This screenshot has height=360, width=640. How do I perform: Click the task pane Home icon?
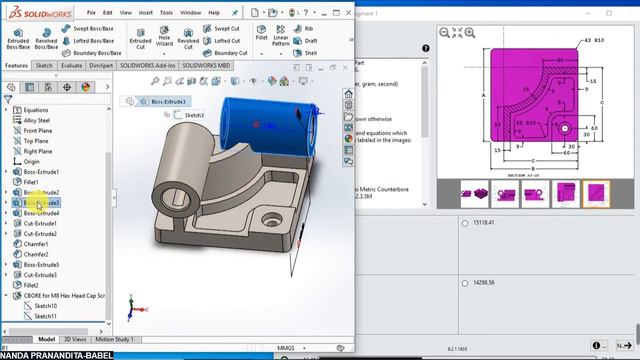348,94
